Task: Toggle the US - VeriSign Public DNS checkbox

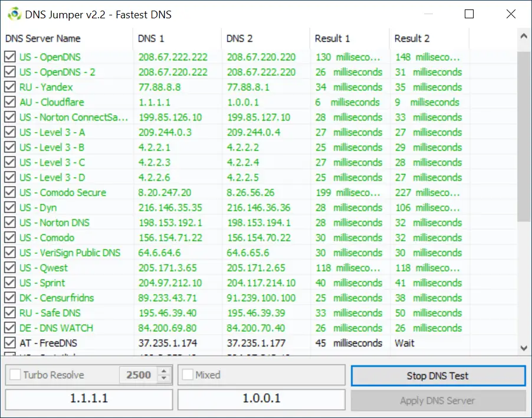Action: pos(10,252)
